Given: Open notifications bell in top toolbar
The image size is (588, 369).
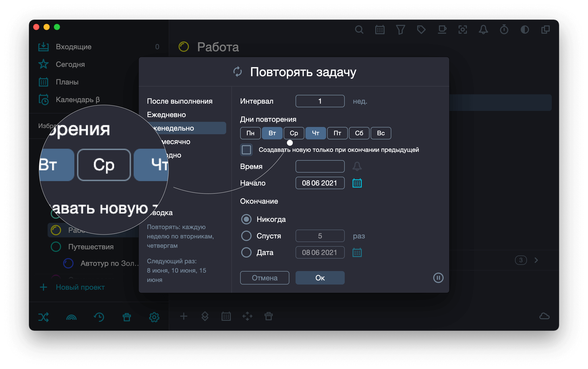Looking at the screenshot, I should [483, 30].
